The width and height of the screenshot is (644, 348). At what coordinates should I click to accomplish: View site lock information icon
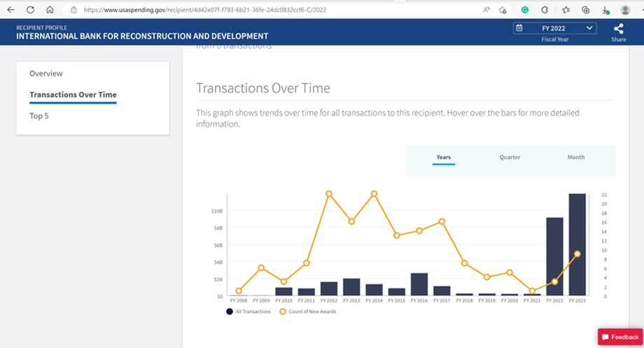pos(73,10)
